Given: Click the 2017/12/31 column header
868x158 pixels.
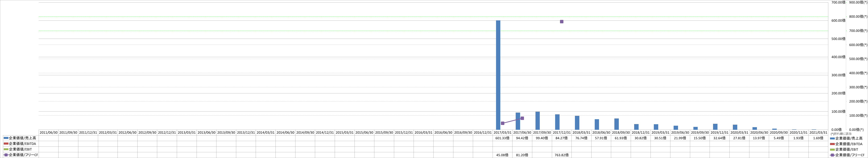Looking at the screenshot, I should click(562, 133).
